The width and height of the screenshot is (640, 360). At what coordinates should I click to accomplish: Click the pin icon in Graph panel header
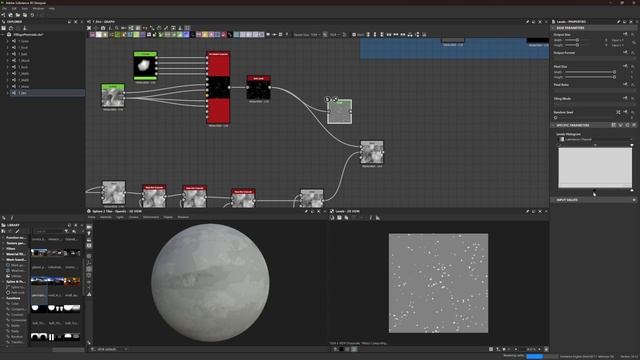(x=527, y=22)
